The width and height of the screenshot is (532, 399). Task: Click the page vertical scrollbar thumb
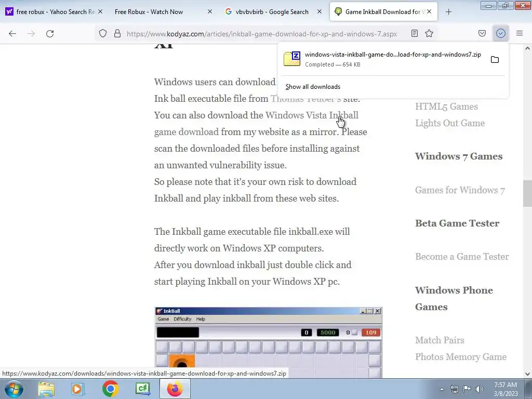[x=527, y=193]
